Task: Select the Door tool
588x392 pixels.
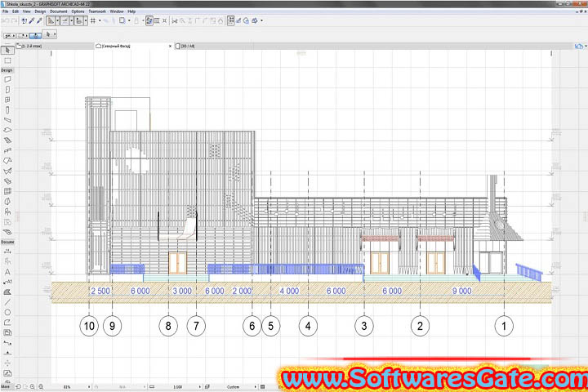Action: (x=7, y=90)
